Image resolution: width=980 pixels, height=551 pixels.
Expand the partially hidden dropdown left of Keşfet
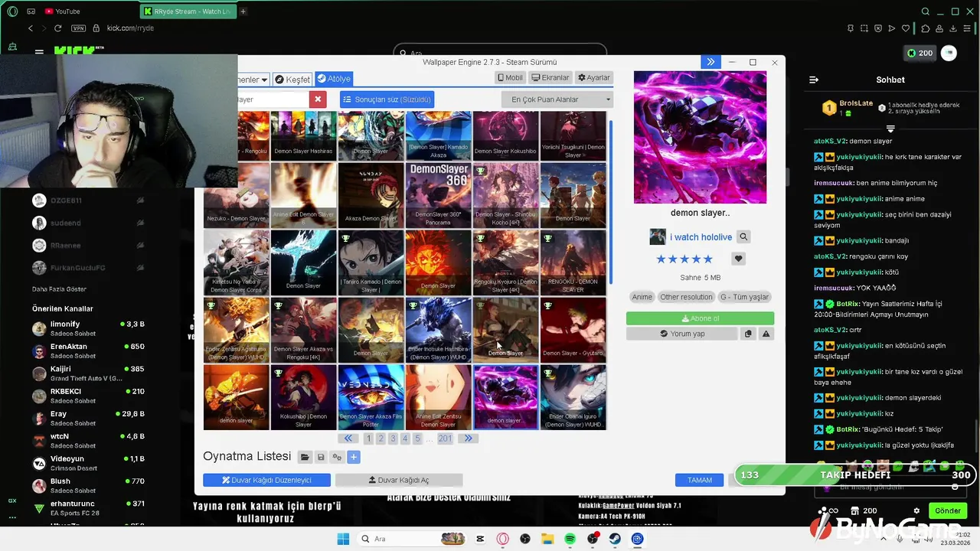(x=253, y=80)
